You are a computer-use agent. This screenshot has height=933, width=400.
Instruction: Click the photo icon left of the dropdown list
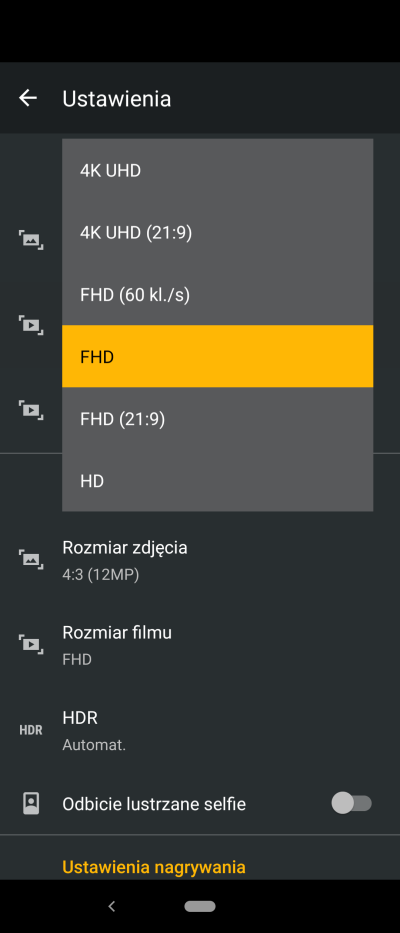pos(30,240)
